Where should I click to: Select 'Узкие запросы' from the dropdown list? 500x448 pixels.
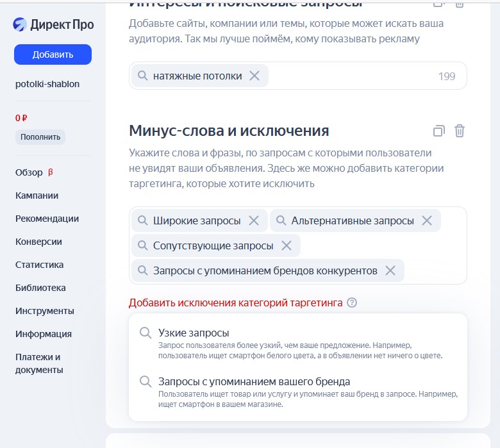[194, 333]
